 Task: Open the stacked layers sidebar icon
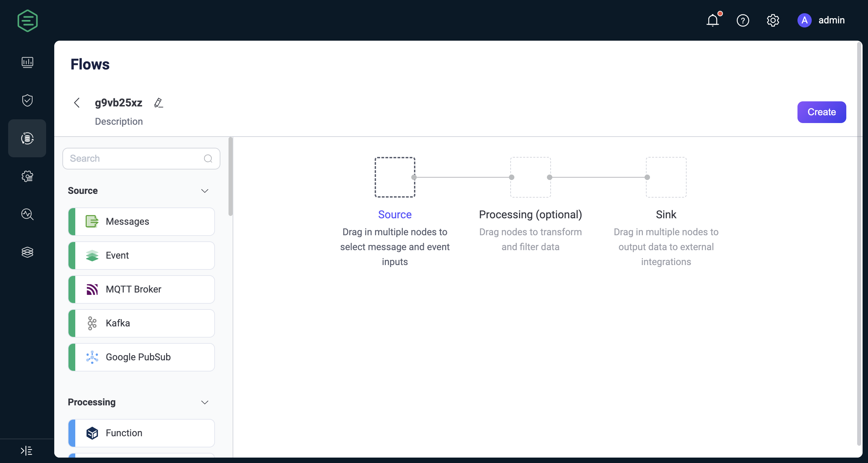pos(27,252)
